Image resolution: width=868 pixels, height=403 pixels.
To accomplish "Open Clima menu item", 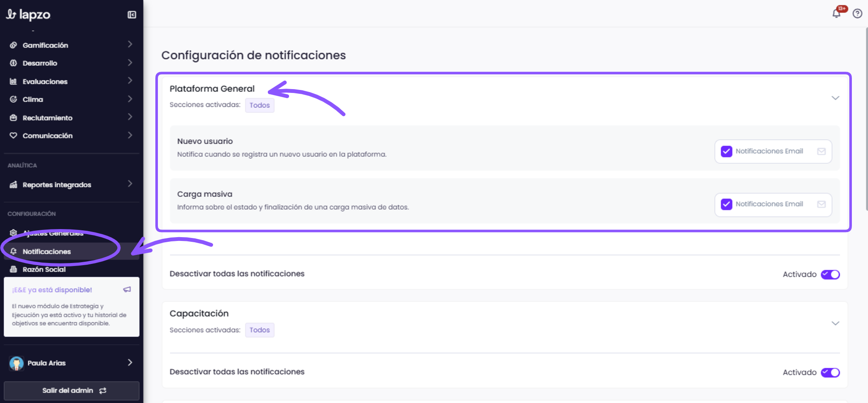I will point(71,99).
